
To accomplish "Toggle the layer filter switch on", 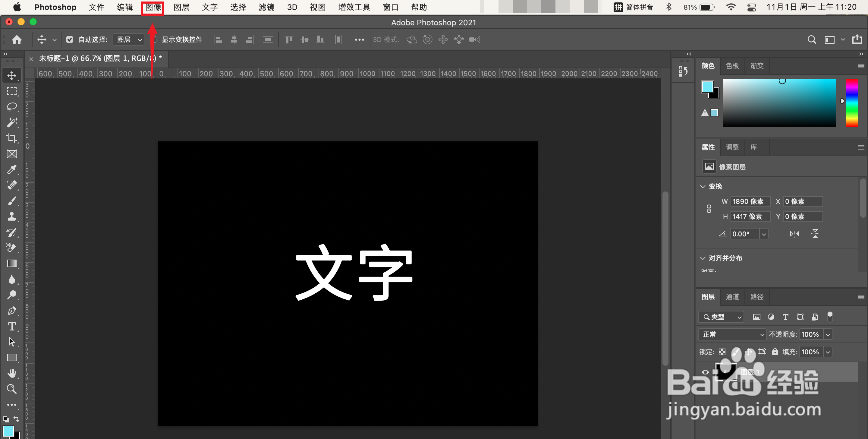I will [830, 317].
